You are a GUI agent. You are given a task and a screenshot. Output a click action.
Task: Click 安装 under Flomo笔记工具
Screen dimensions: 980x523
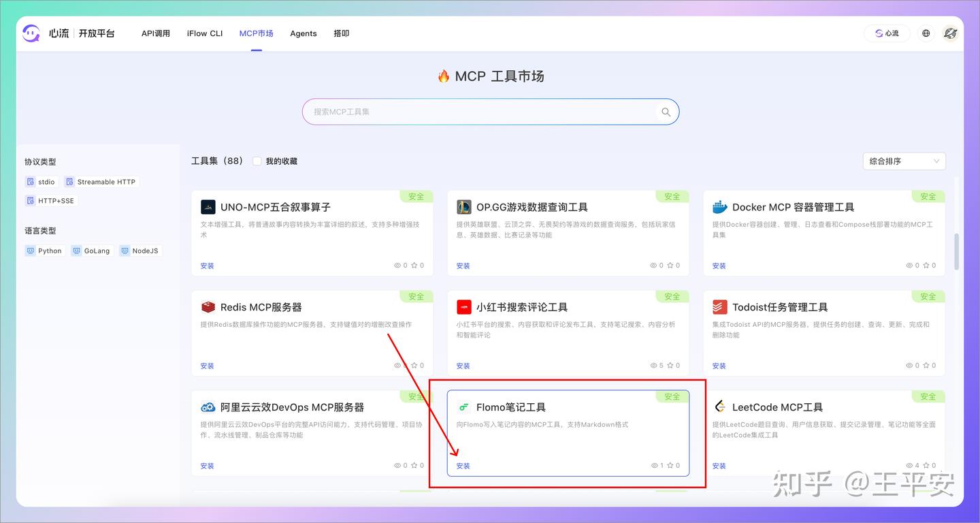[463, 466]
